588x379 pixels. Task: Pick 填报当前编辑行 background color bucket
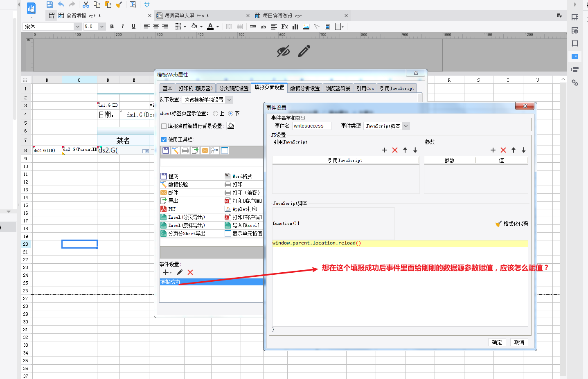pos(231,126)
